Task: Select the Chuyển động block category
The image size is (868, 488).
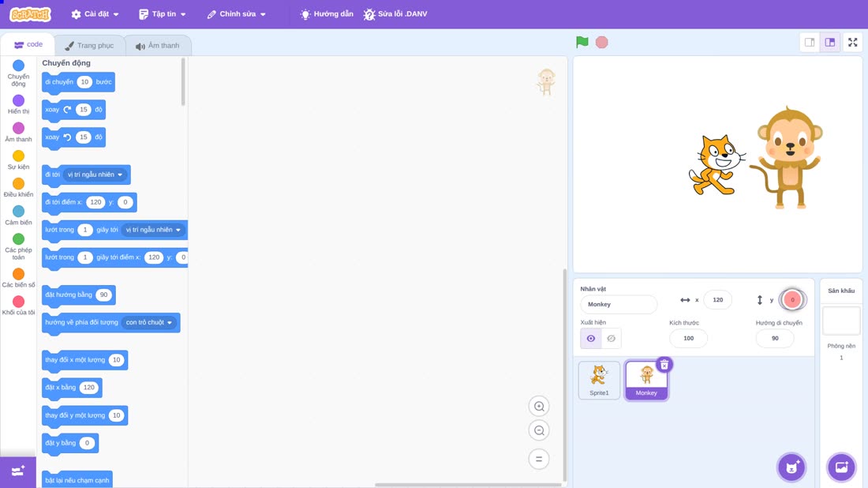Action: [x=18, y=73]
